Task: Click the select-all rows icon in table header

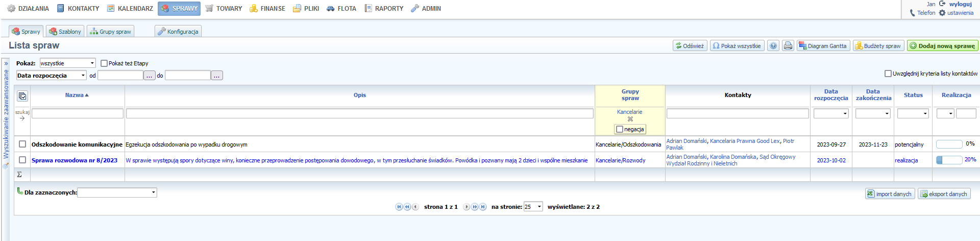Action: point(22,96)
